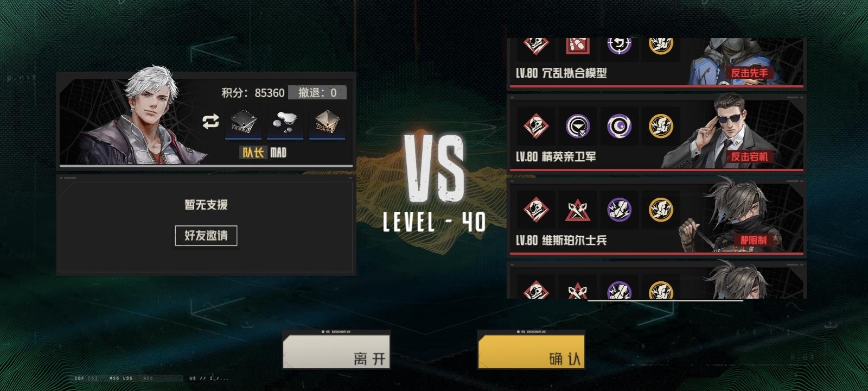
Task: Select the first dark stacked-plates item icon
Action: point(243,123)
